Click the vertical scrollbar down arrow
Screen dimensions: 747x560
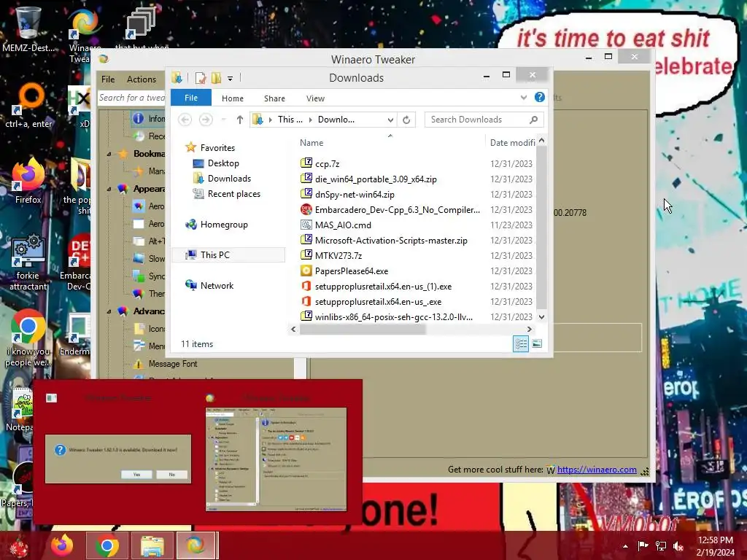(x=541, y=316)
